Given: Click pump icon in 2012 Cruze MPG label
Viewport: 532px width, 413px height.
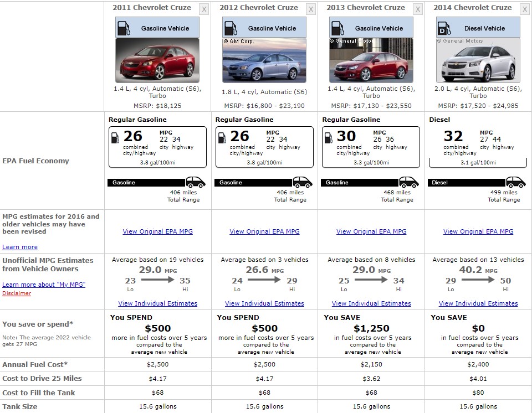Looking at the screenshot, I should click(222, 137).
